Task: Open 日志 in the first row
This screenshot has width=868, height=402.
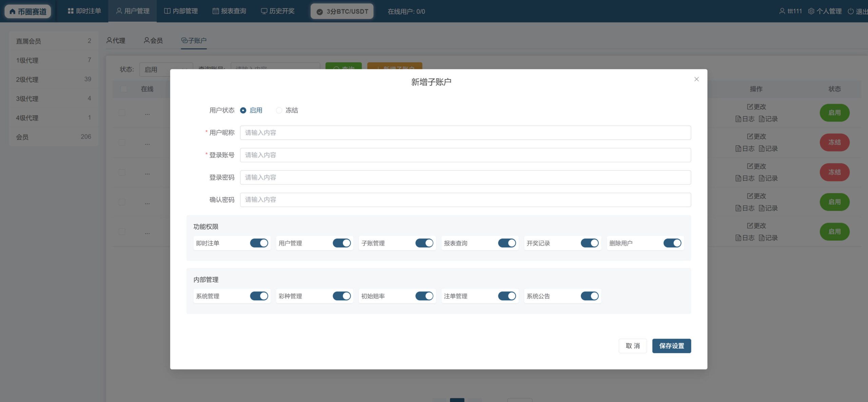Action: click(745, 119)
